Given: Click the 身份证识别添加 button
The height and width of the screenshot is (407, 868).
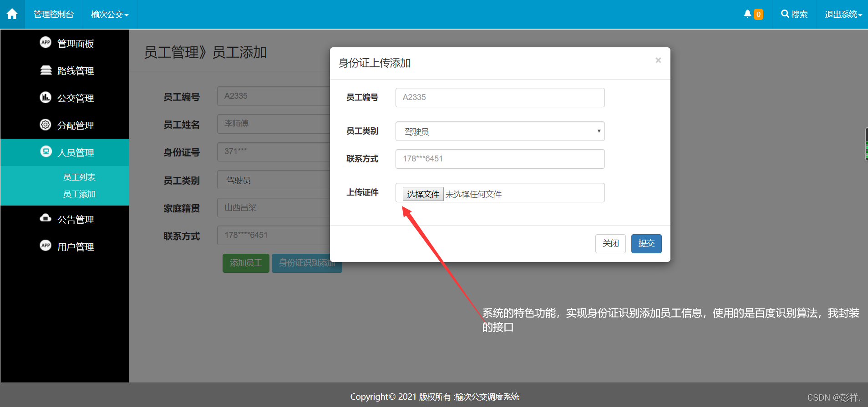Looking at the screenshot, I should point(307,263).
